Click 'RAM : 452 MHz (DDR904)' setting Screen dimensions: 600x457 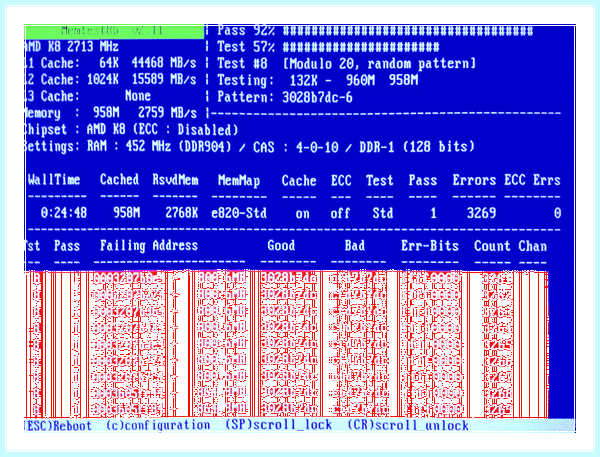pyautogui.click(x=159, y=146)
